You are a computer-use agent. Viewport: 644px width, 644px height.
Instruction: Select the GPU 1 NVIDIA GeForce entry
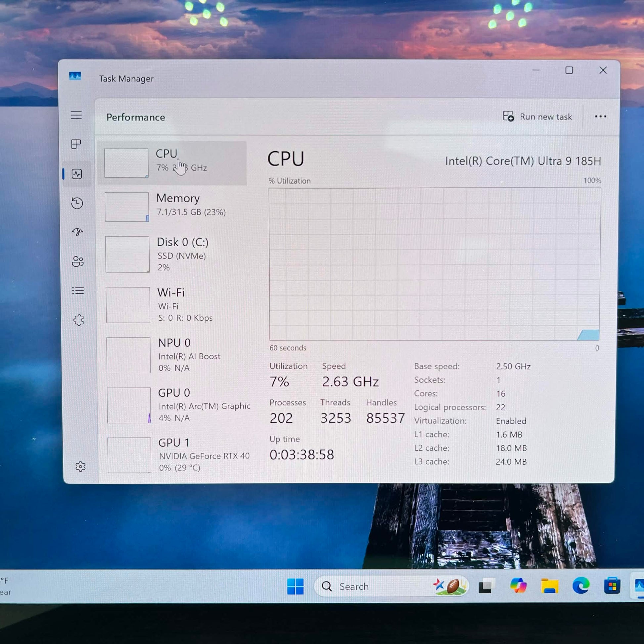pyautogui.click(x=176, y=455)
